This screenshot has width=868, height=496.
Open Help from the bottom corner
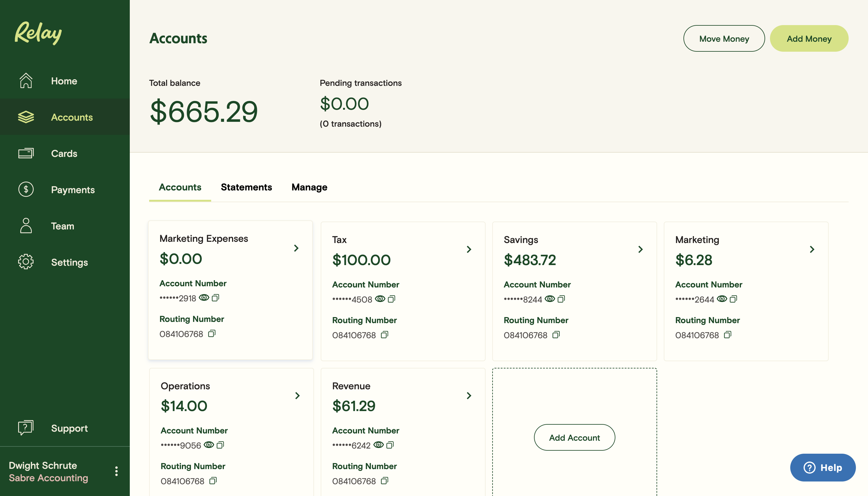pyautogui.click(x=823, y=467)
